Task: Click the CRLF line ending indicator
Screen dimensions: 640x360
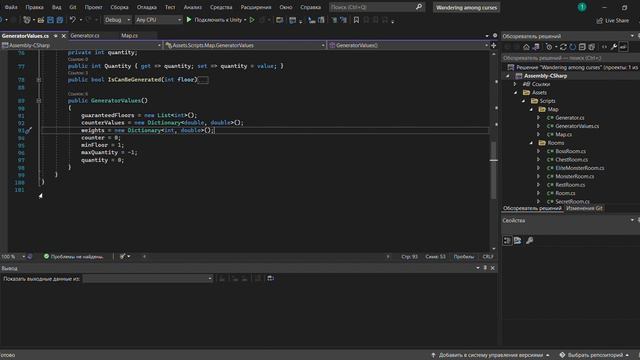Action: click(488, 256)
